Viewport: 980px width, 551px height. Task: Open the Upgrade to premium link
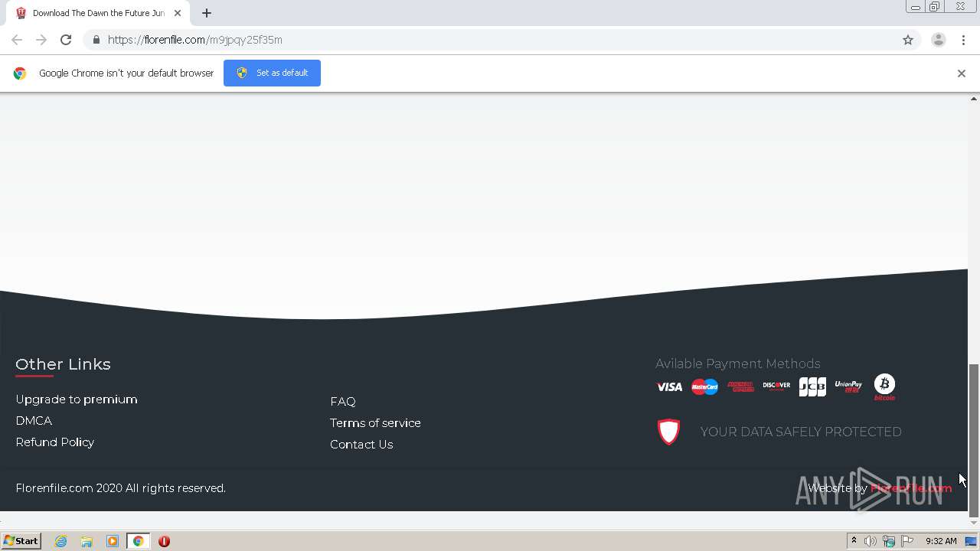(x=77, y=399)
